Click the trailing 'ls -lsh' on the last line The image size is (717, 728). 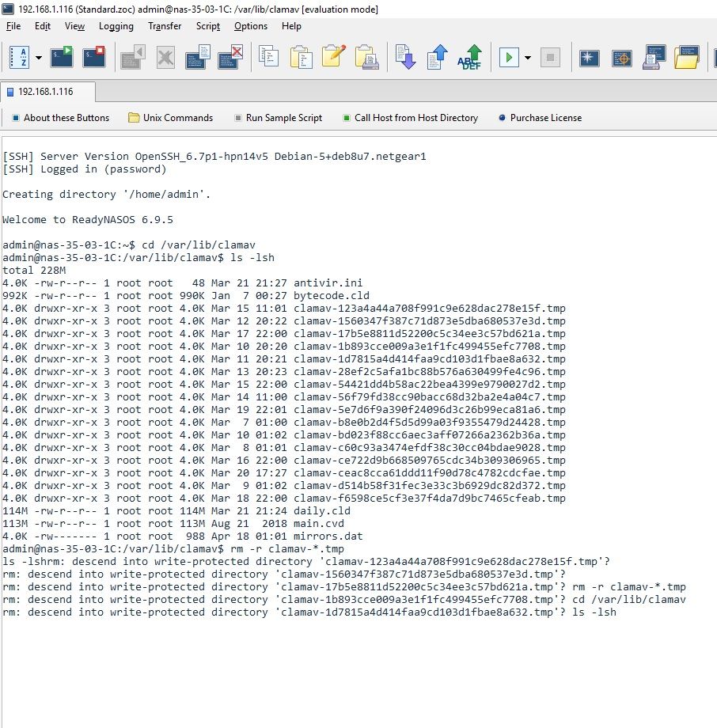click(594, 612)
